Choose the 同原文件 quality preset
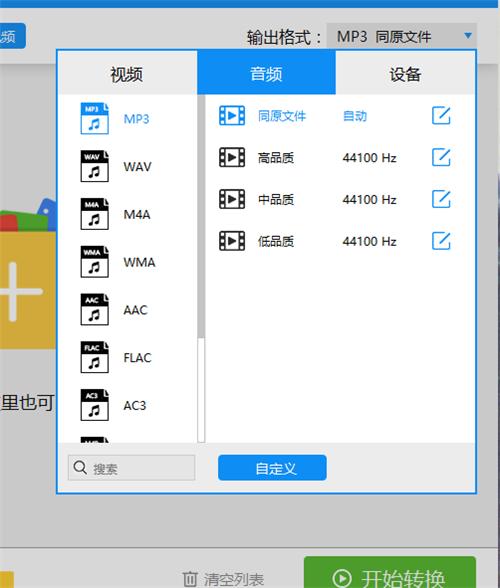This screenshot has width=500, height=588. pyautogui.click(x=282, y=116)
